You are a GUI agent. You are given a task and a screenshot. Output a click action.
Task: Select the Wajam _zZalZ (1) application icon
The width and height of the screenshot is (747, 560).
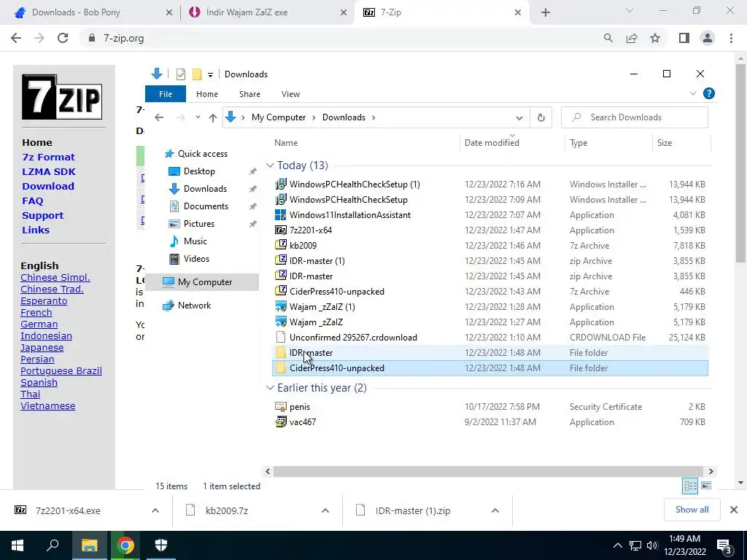281,307
